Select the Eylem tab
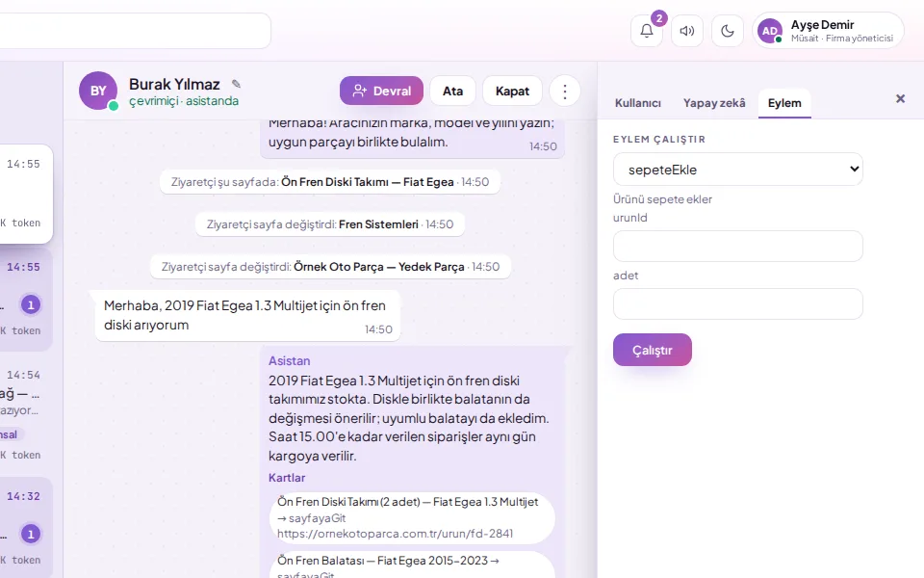 coord(784,103)
